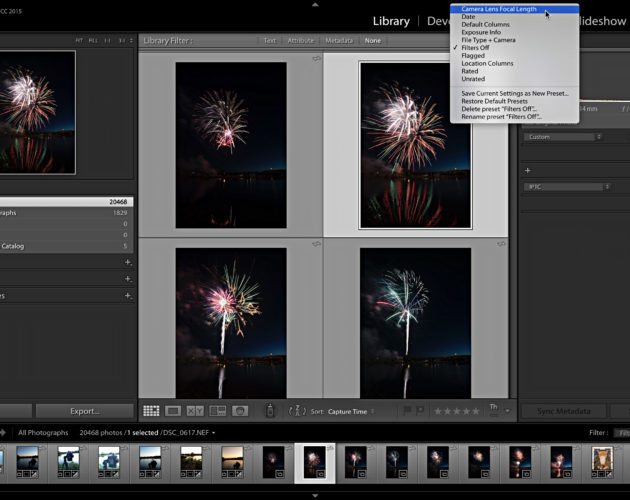Open Navigator zoom ratio stepper menu
This screenshot has height=500, width=630.
point(131,41)
